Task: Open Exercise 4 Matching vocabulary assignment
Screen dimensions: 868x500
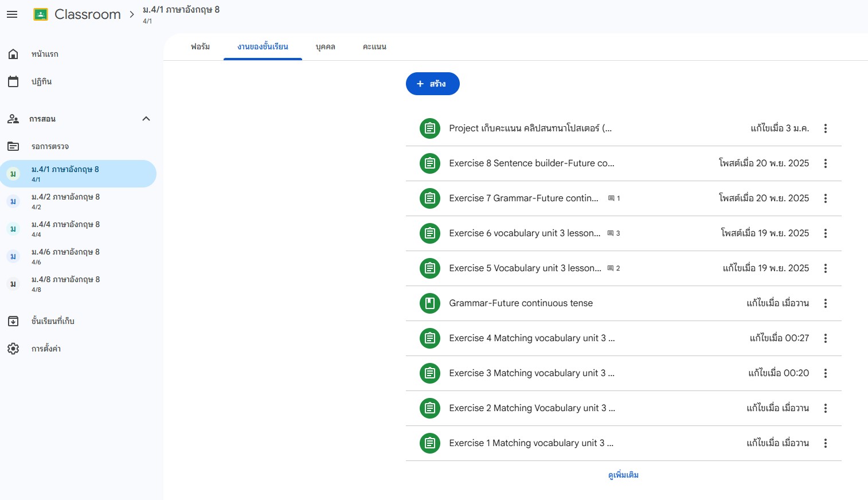Action: click(x=531, y=338)
